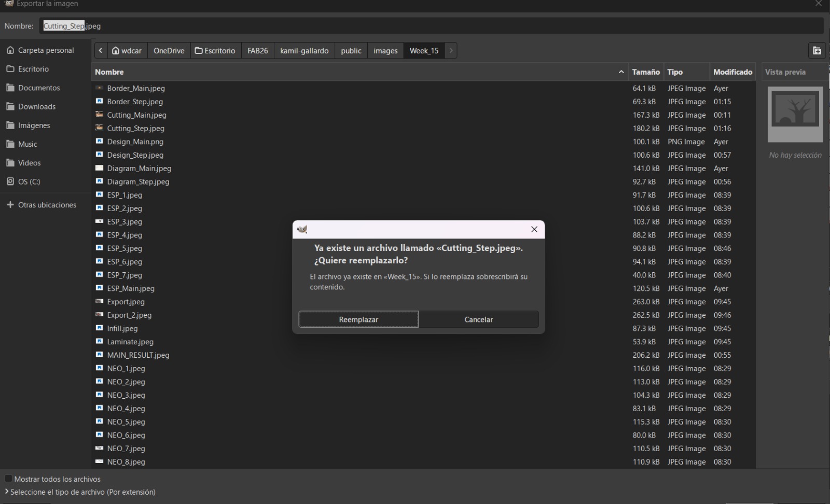Click the 206.2 kB size cell
The image size is (830, 504).
(646, 355)
